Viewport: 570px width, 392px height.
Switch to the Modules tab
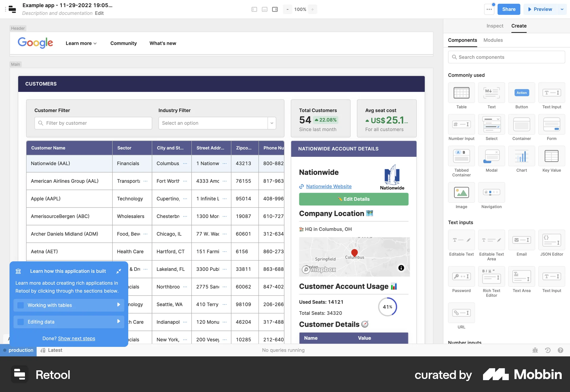point(493,40)
